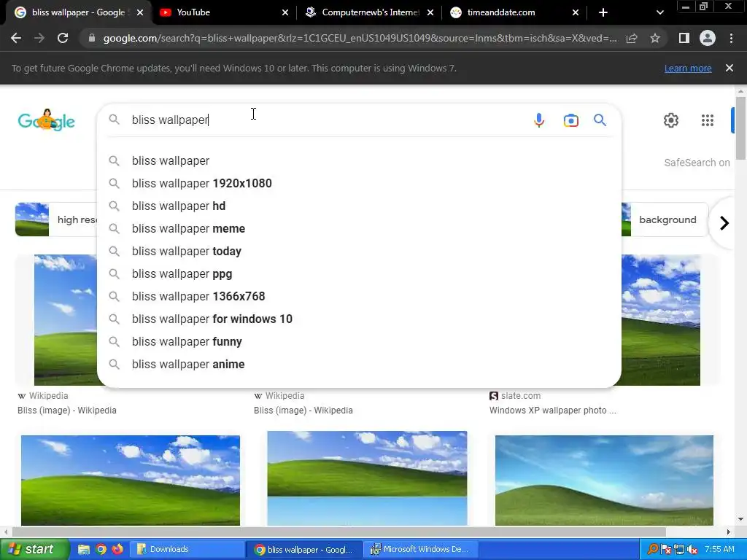Open Google quick settings gear

(671, 120)
